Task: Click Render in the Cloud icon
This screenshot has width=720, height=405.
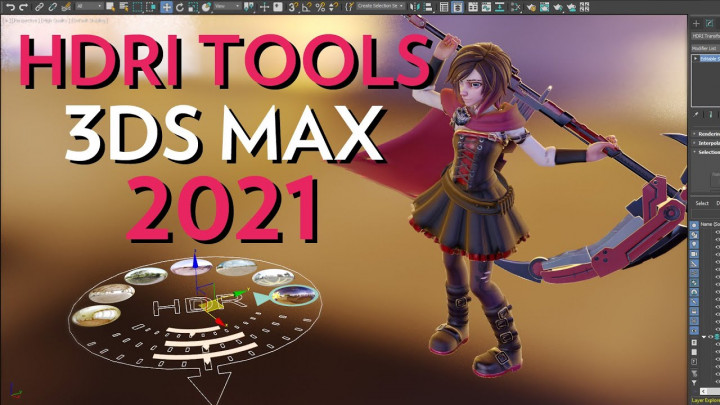Action: tap(571, 7)
